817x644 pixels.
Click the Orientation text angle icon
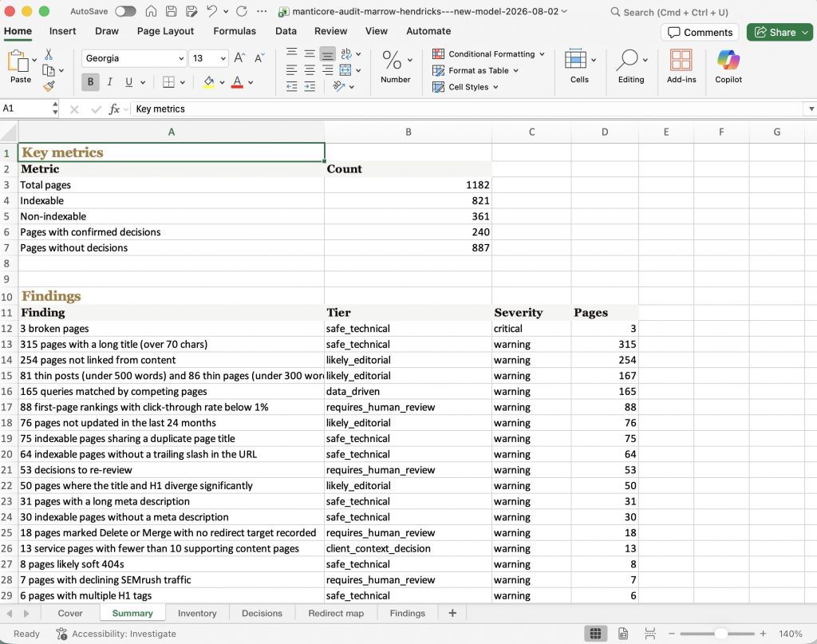point(339,86)
